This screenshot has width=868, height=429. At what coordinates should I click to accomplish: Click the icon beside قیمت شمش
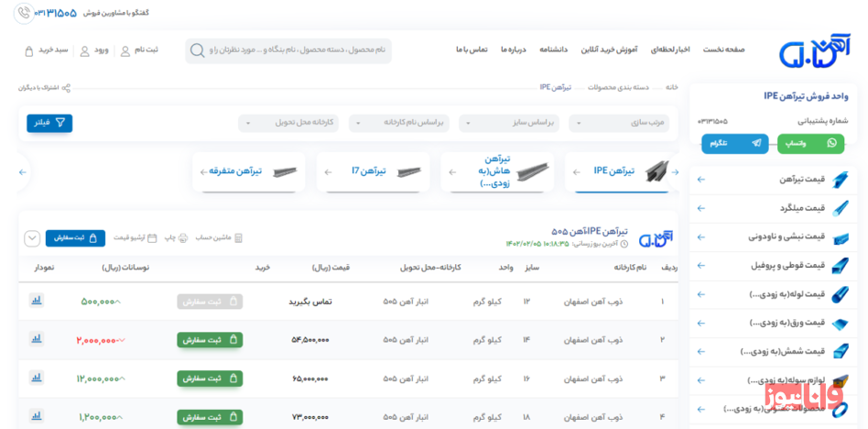click(x=841, y=352)
